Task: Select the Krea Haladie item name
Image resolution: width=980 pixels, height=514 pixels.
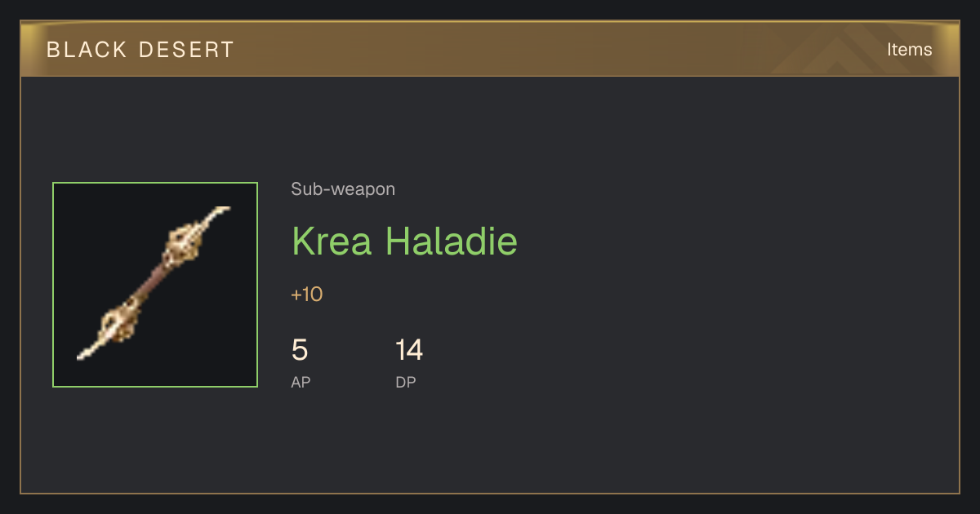Action: 404,241
